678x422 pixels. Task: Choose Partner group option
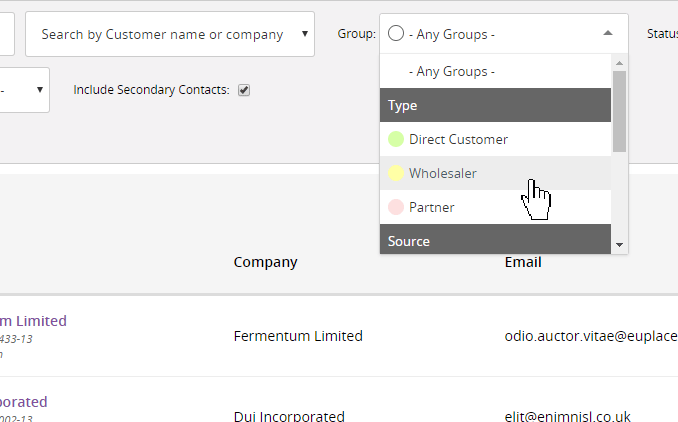(x=495, y=207)
